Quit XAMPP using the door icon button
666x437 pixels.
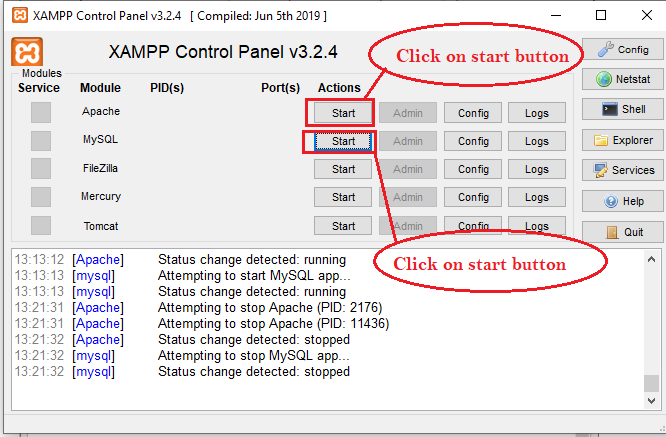tap(622, 232)
